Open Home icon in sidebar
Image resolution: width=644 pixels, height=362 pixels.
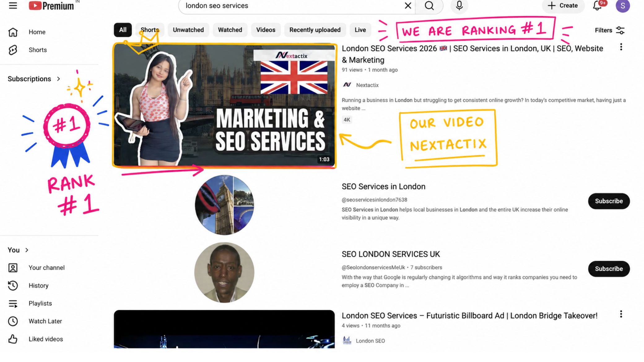[x=13, y=32]
